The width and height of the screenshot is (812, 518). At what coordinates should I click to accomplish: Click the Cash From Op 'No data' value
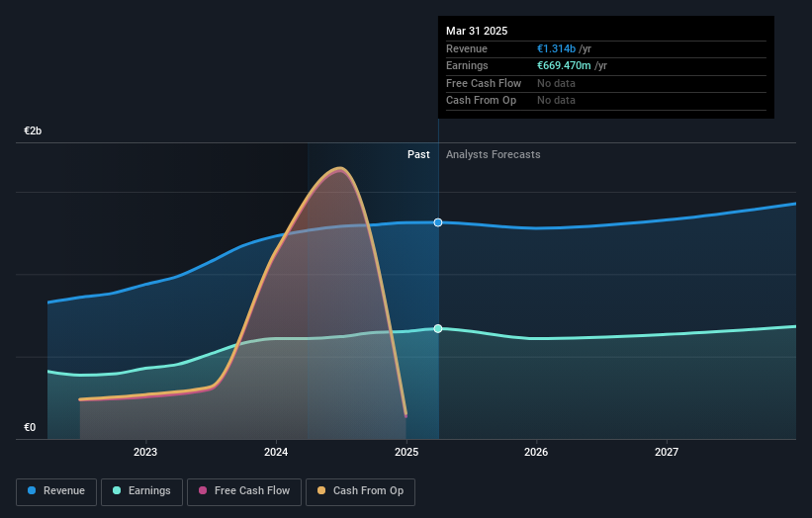[556, 101]
